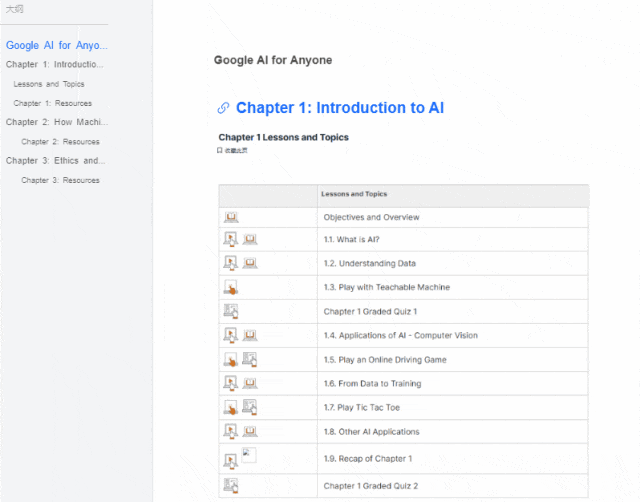Click the video icon in 1.1 What is AI row
Screen dimensions: 640x502
point(231,239)
